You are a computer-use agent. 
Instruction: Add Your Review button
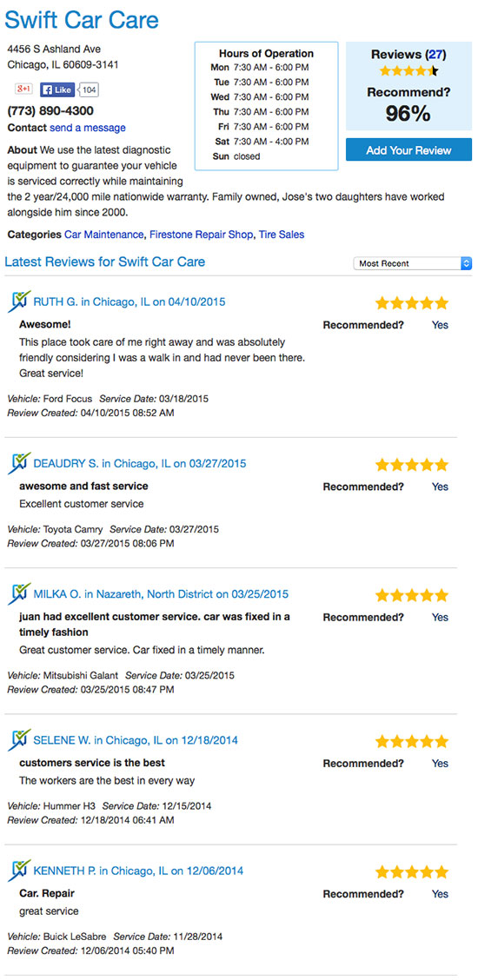click(x=408, y=150)
